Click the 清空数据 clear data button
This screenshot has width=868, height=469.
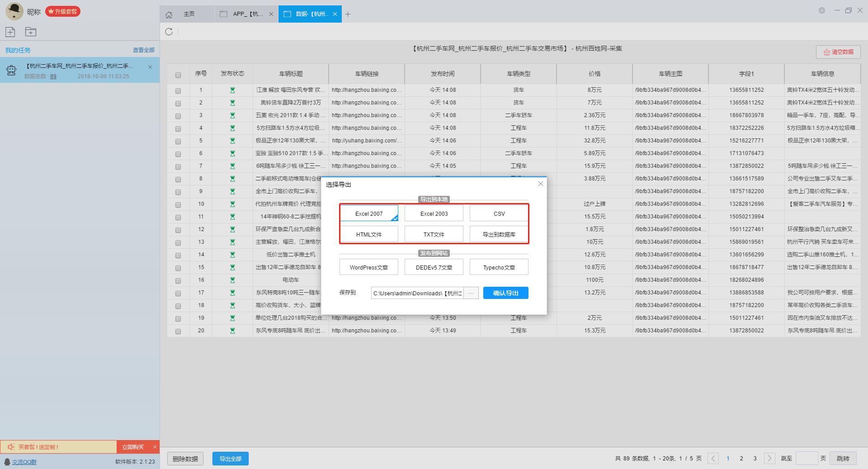click(838, 52)
